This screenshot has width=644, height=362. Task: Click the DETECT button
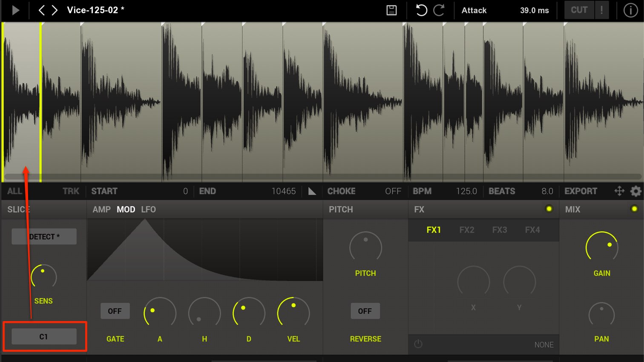(x=44, y=236)
